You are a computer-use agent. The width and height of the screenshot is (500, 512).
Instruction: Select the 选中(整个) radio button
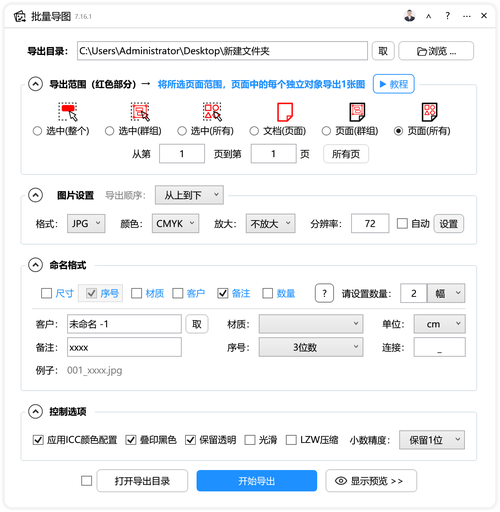tap(37, 131)
